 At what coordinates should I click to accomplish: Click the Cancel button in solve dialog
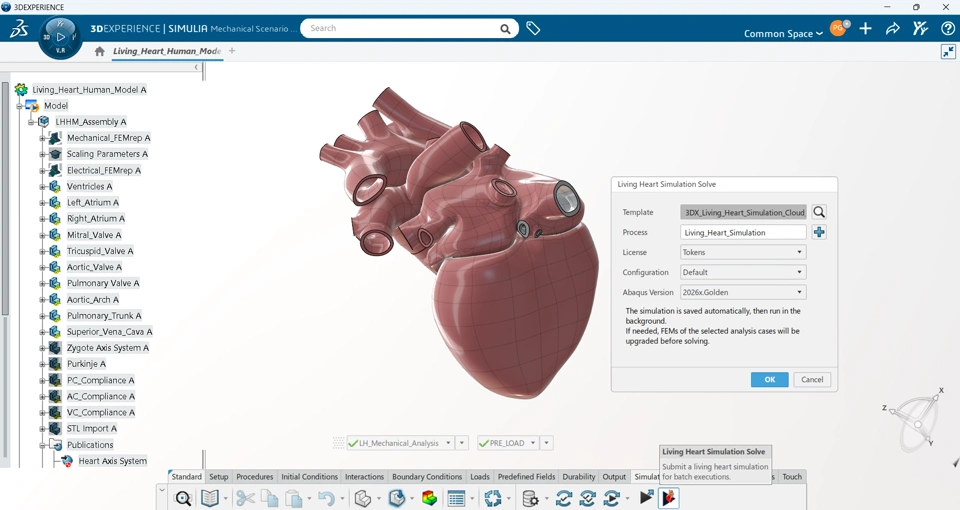click(812, 380)
